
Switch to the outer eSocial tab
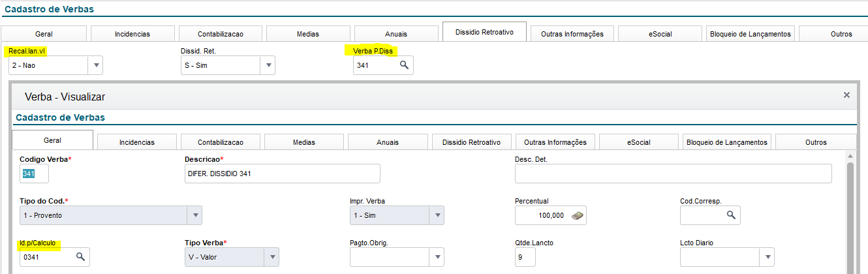point(660,34)
